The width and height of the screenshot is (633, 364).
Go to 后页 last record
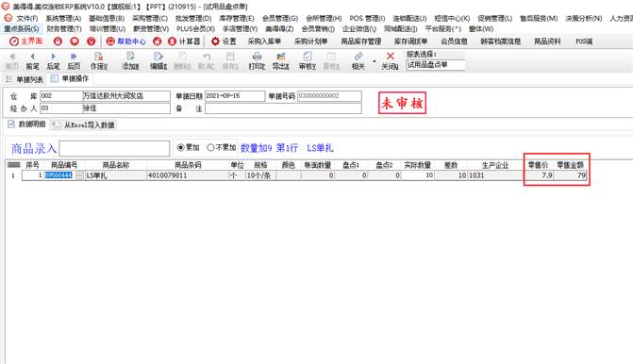coord(74,61)
